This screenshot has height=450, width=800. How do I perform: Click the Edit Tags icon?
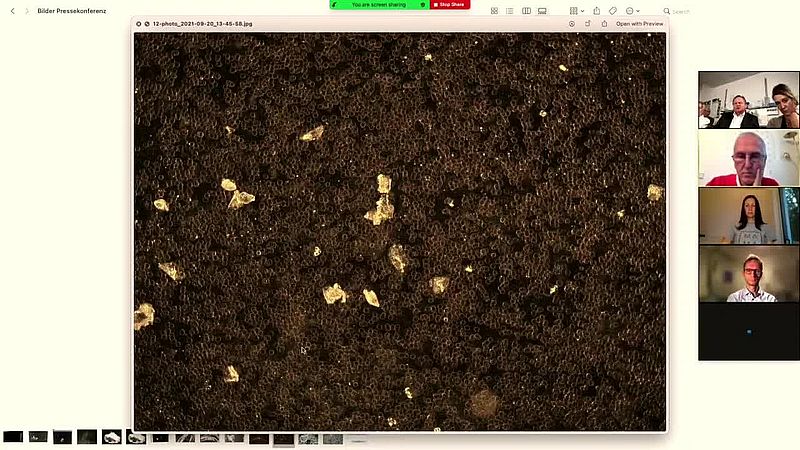pos(613,11)
